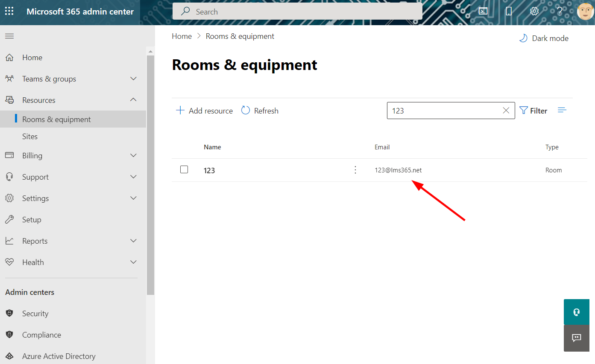Click the mobile app phone icon
595x364 pixels.
coord(508,12)
